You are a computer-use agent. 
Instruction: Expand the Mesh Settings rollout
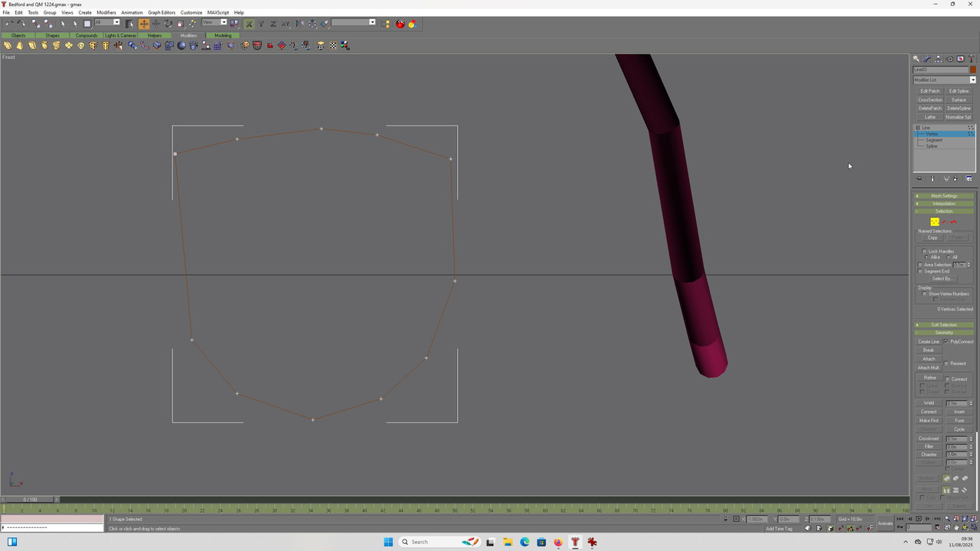tap(944, 196)
